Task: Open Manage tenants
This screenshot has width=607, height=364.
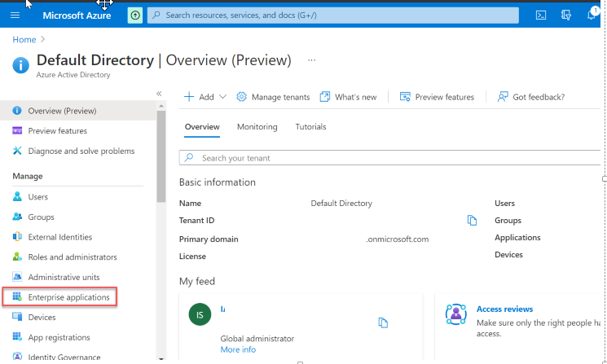Action: tap(273, 97)
